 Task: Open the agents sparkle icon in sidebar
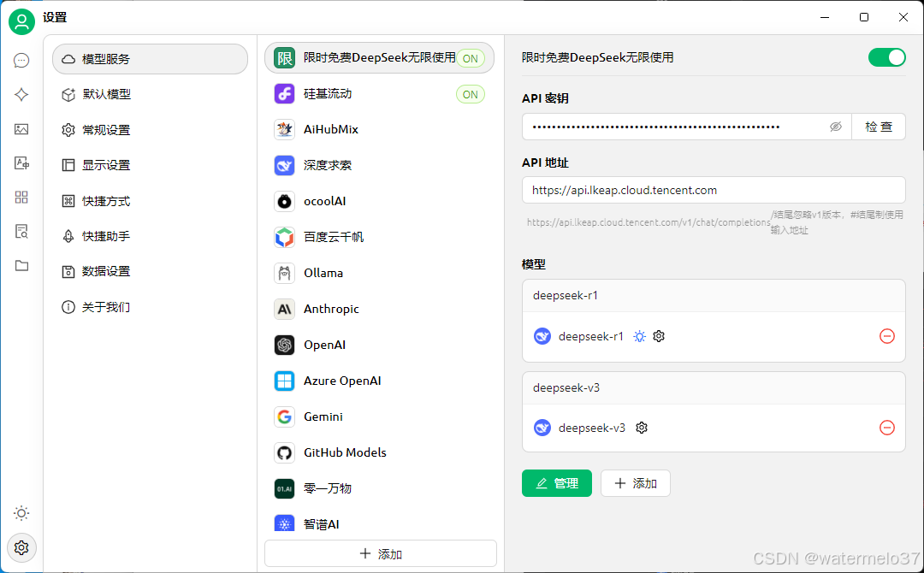[x=21, y=95]
